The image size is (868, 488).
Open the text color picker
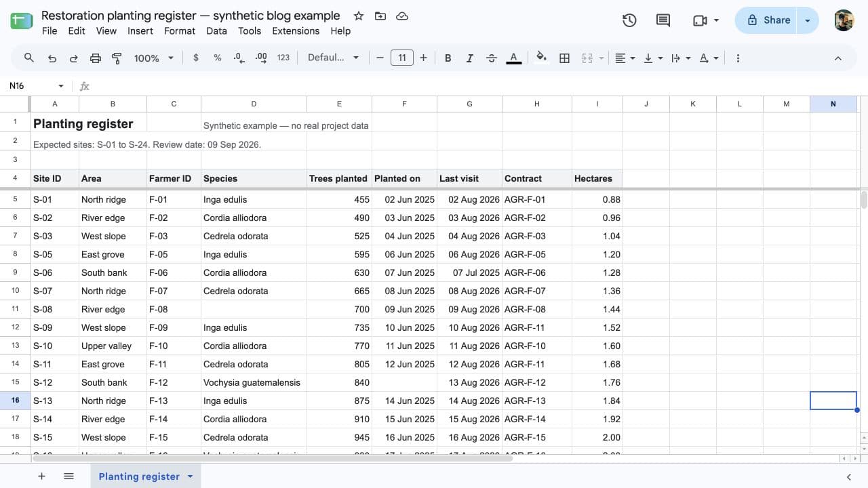(x=514, y=58)
